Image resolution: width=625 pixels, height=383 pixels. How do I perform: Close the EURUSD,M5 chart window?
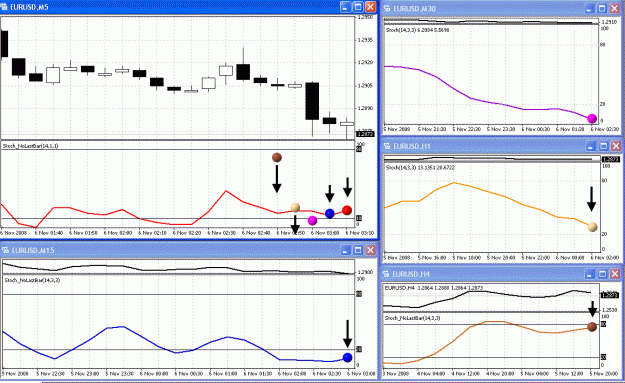[370, 7]
